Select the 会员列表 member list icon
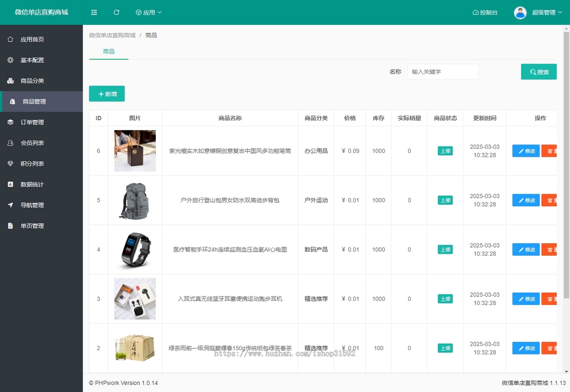Screen dimensions: 570x392 10,143
